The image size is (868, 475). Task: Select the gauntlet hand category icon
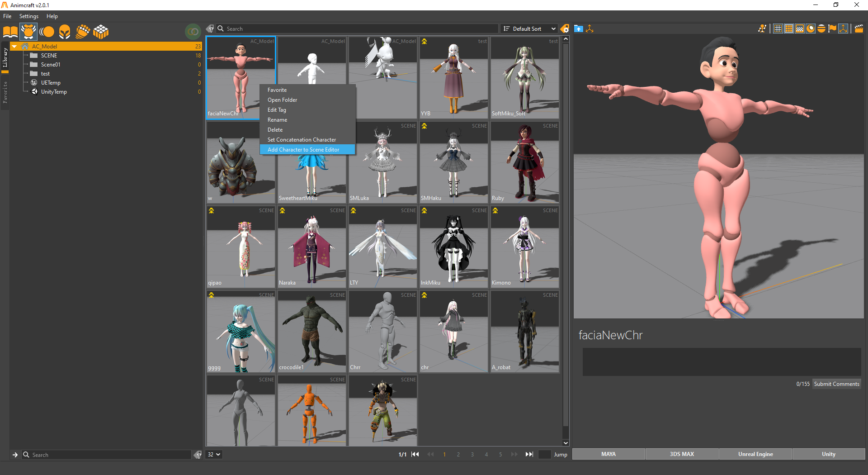83,32
